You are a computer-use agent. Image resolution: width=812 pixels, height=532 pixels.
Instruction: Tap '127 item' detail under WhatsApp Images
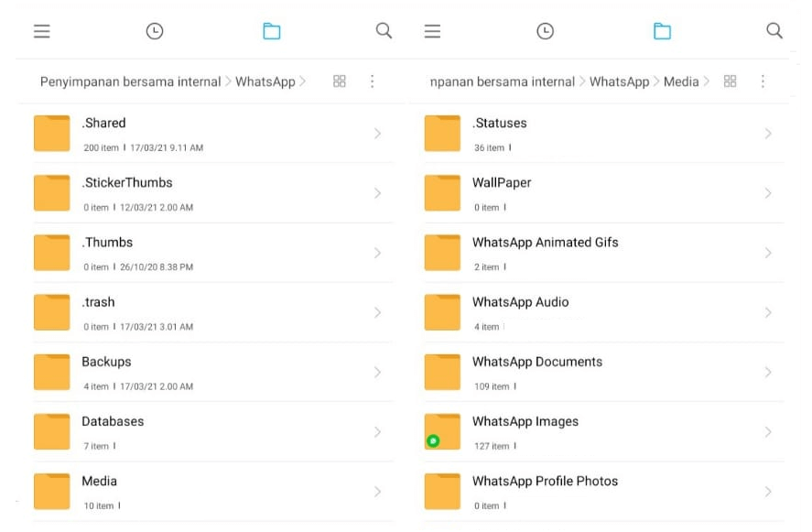tap(492, 446)
